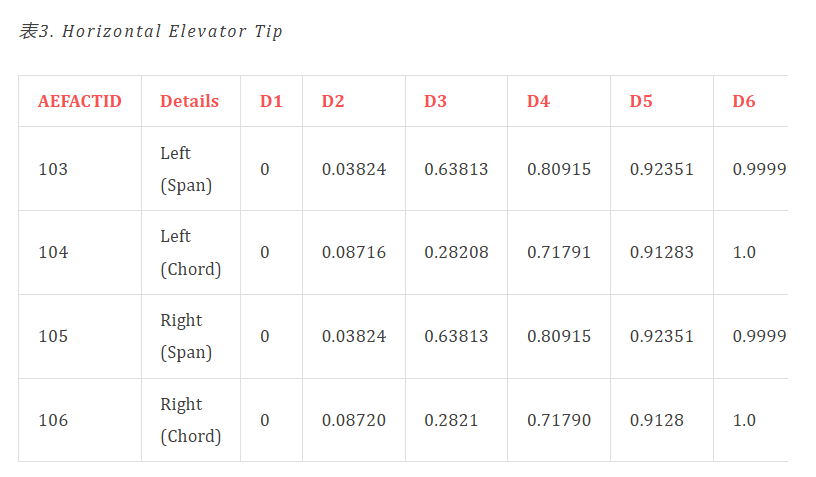This screenshot has height=477, width=816.
Task: Select the value 0.2821 in row 106
Action: 451,420
